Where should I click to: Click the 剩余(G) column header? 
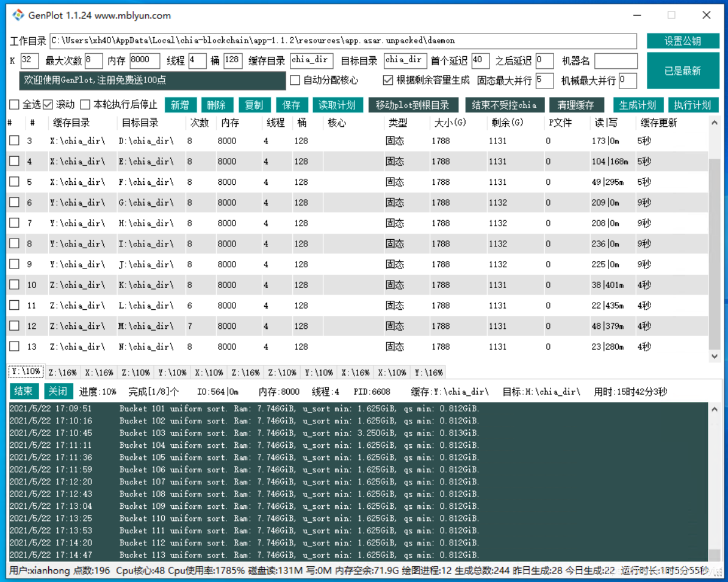tap(508, 123)
